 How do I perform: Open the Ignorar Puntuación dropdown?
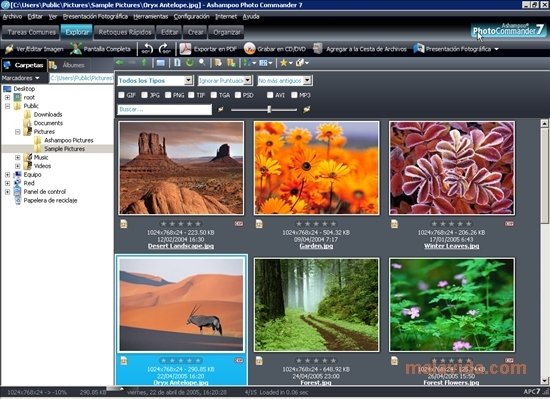(x=248, y=81)
